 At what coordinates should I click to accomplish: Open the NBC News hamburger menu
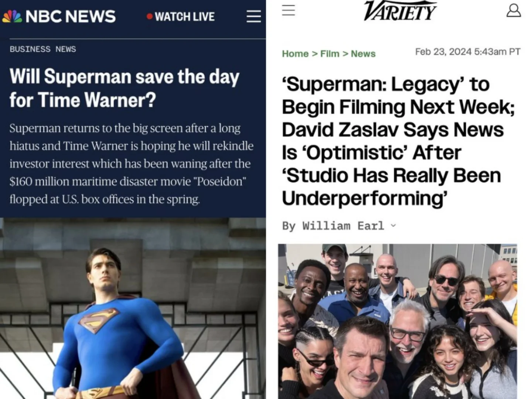click(253, 16)
